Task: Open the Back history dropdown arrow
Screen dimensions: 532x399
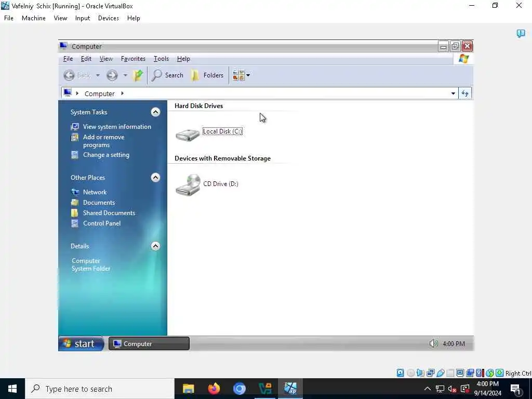Action: [x=98, y=75]
